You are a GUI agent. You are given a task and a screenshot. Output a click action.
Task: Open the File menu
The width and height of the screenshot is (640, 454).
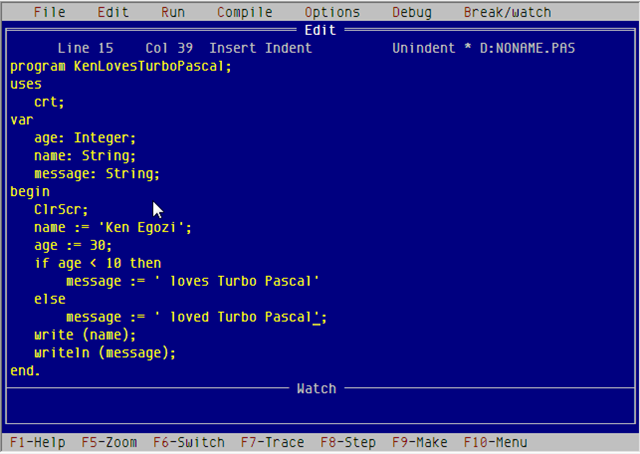[49, 12]
